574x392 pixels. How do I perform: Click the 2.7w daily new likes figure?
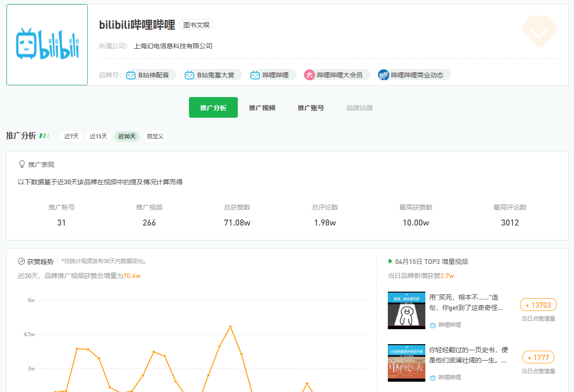(447, 276)
